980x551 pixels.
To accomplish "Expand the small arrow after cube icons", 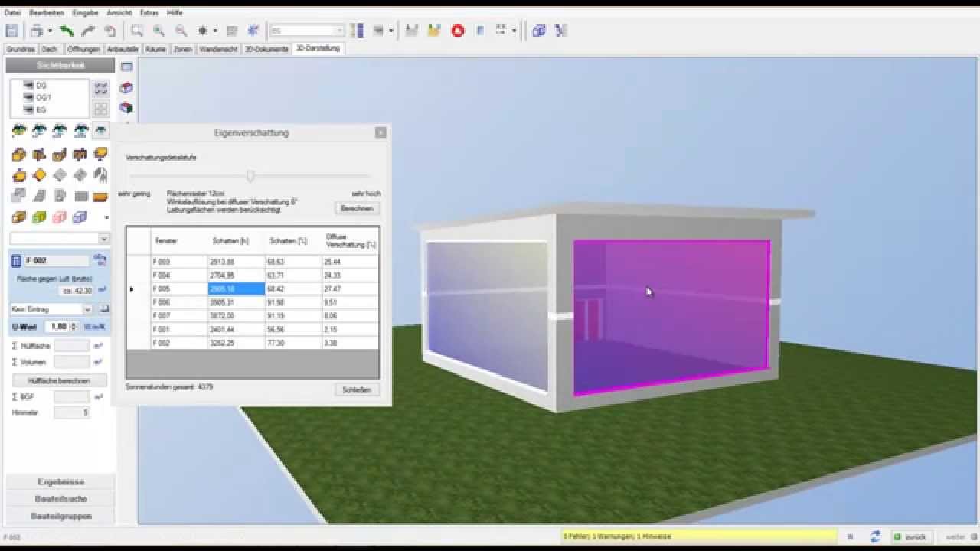I will 106,218.
